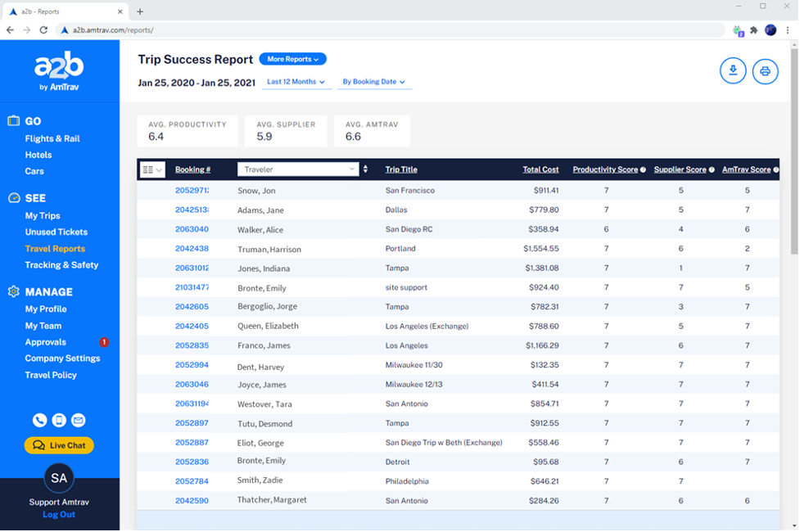Screen dimensions: 800x532
Task: Click the mobile device icon in sidebar
Action: pyautogui.click(x=59, y=420)
